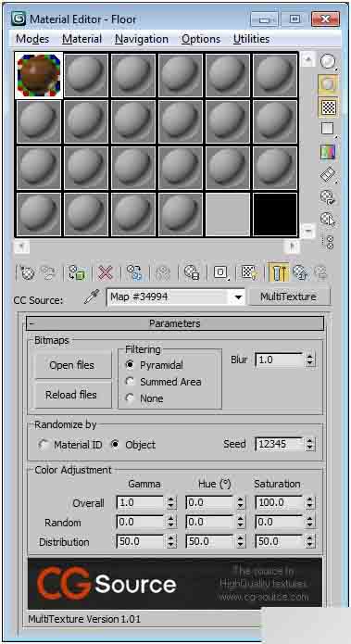Screen dimensions: 351x644
Task: Select the brown wood sample slot
Action: click(x=39, y=76)
